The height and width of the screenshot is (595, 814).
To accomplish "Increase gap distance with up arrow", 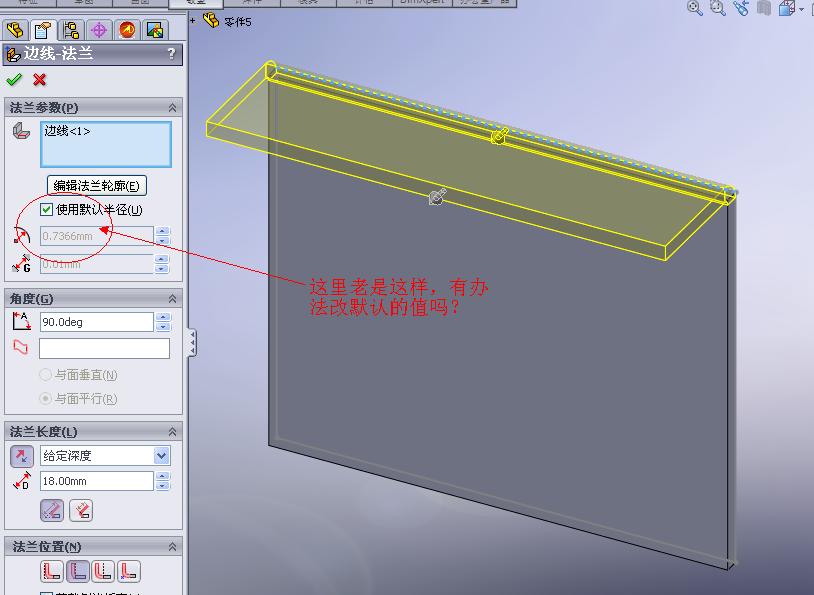I will click(x=162, y=259).
